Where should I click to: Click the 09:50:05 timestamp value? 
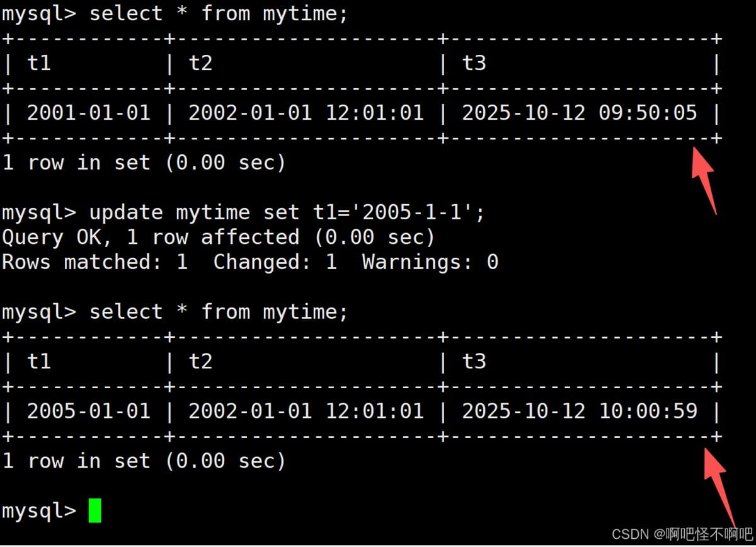[x=648, y=113]
